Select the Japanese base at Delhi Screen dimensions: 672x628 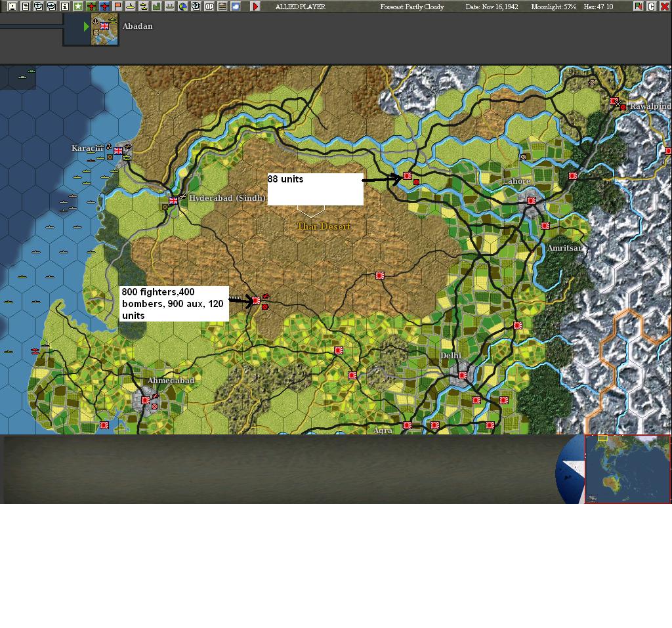tap(463, 375)
